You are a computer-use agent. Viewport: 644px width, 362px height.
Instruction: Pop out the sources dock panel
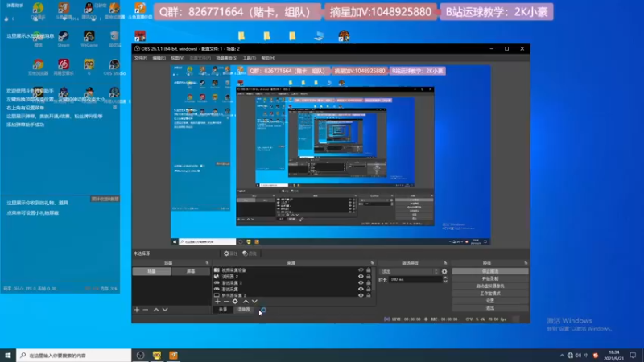pyautogui.click(x=372, y=263)
